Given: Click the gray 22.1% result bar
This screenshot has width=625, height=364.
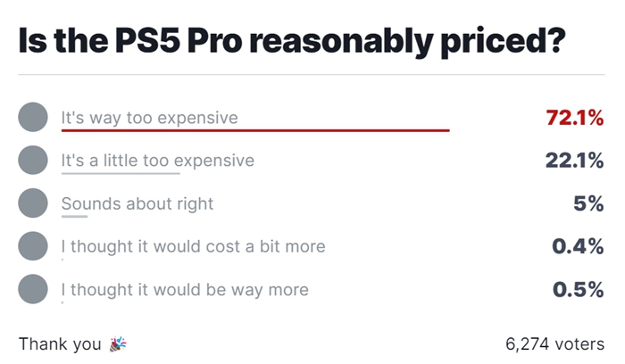Looking at the screenshot, I should click(x=120, y=173).
